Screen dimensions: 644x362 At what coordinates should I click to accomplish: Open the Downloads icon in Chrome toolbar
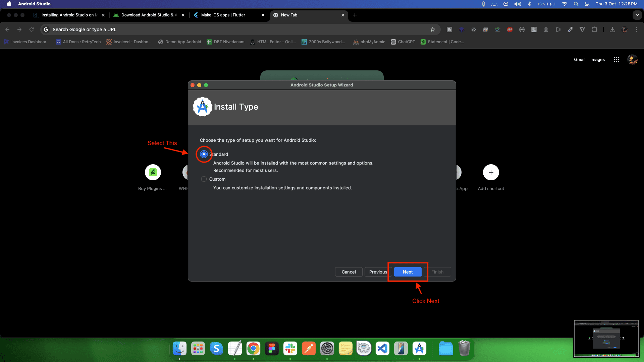[612, 29]
